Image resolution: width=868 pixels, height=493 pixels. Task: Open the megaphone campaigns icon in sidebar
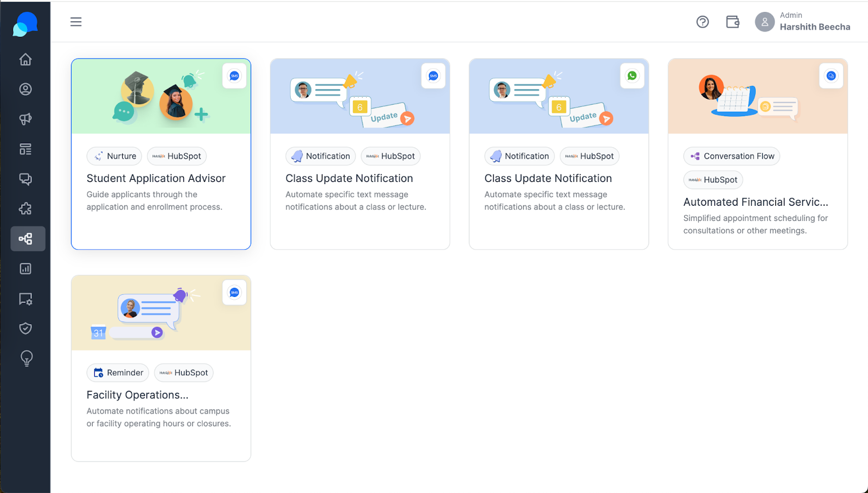pos(25,119)
